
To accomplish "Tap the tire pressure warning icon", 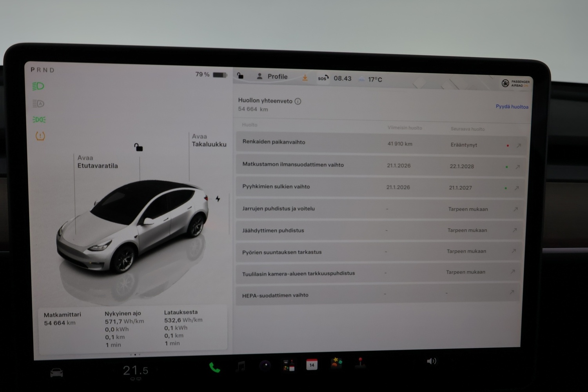I will click(40, 136).
